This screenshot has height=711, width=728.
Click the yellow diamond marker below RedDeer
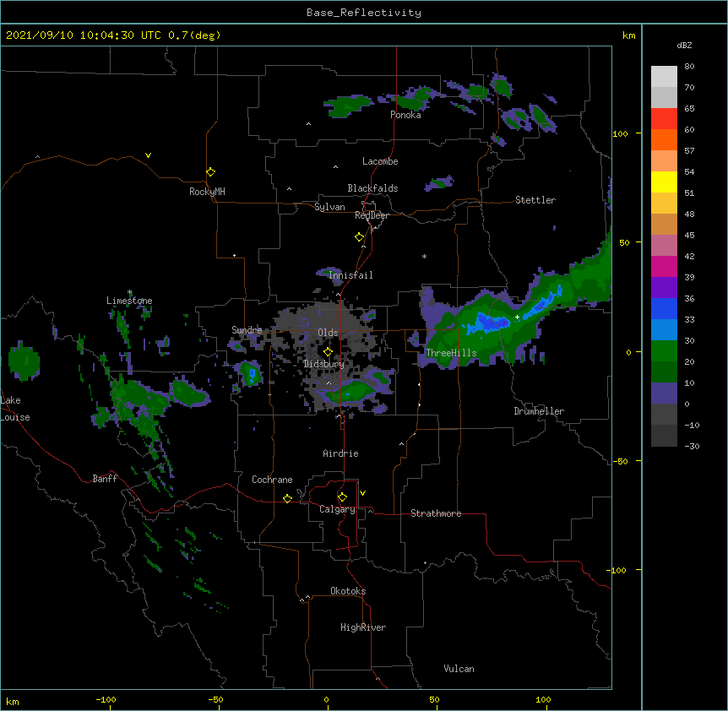pos(359,237)
